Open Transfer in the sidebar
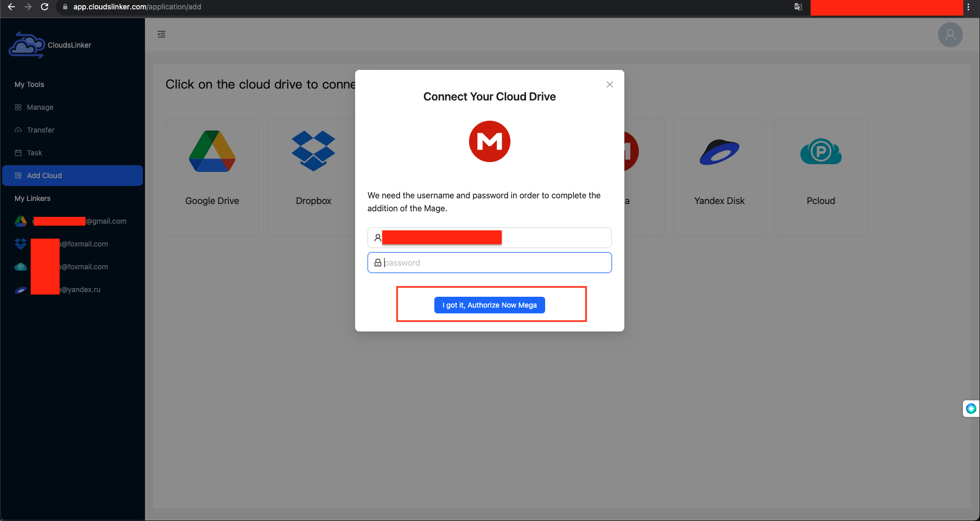 point(72,130)
